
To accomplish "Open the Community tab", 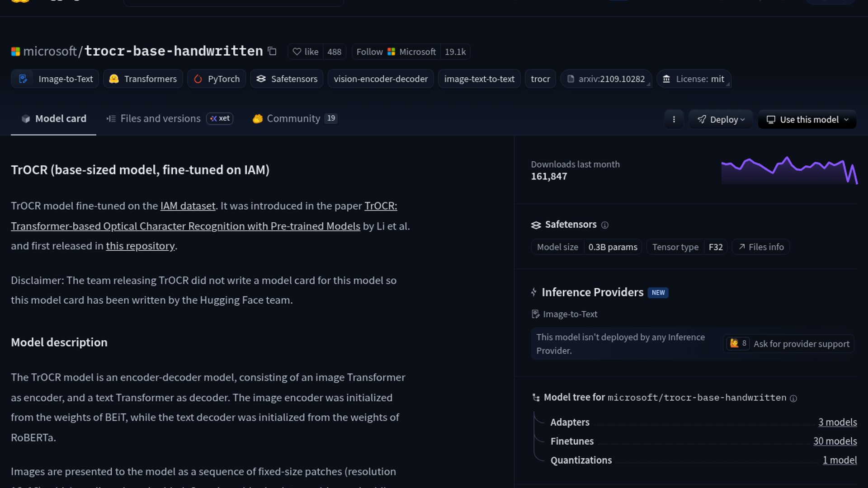I will tap(293, 118).
